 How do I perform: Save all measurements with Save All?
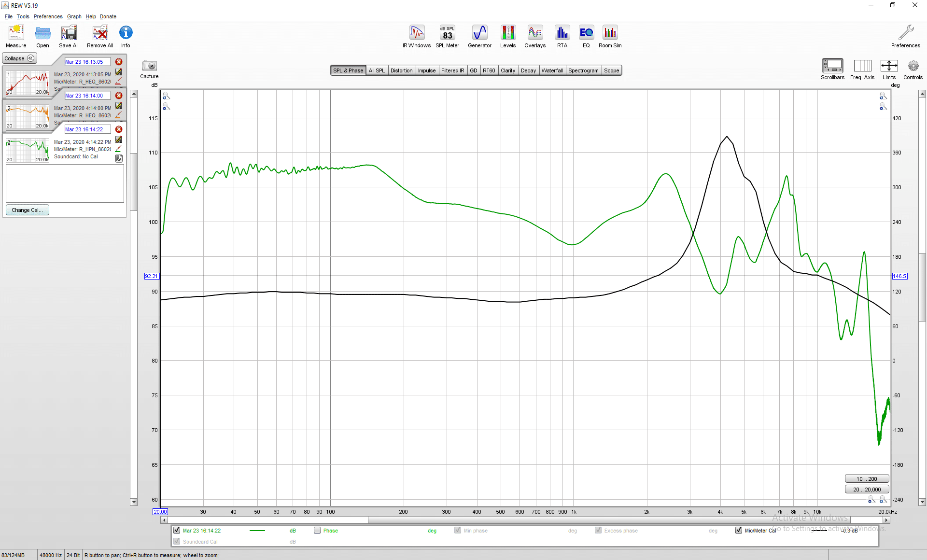pyautogui.click(x=69, y=36)
